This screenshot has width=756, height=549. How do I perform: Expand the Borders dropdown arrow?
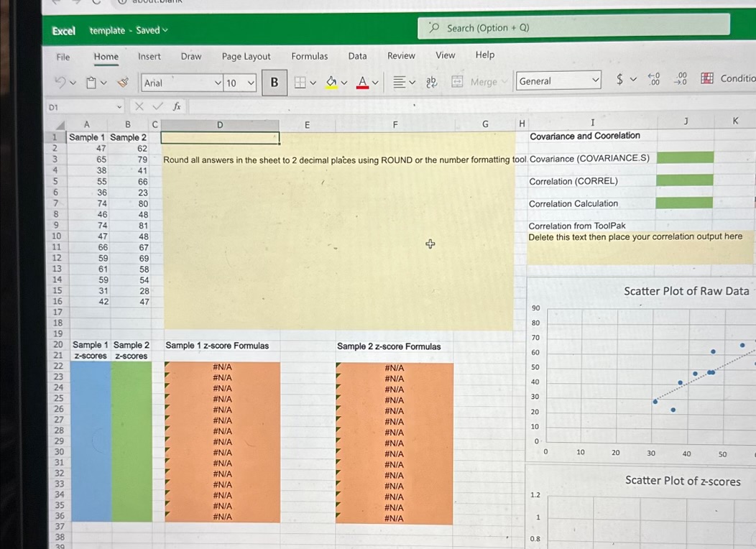[313, 83]
